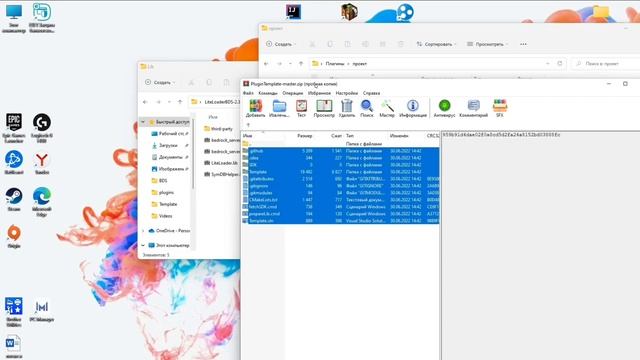Viewport: 640px width, 360px height.
Task: Click the Поиск (Find) magnifier icon
Action: [x=367, y=108]
